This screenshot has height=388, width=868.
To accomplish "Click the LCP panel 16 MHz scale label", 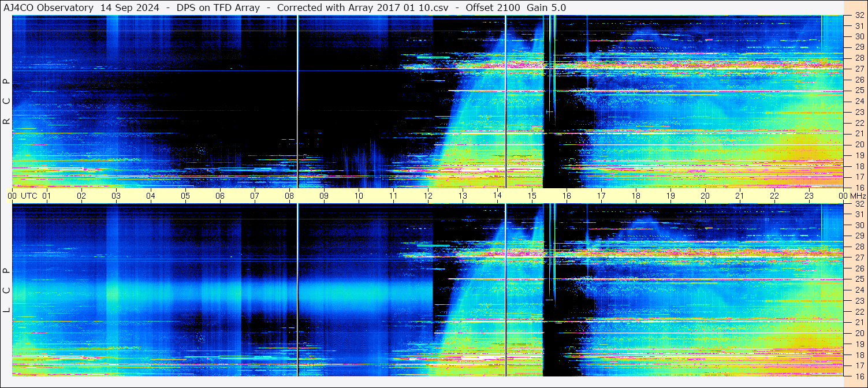I will pyautogui.click(x=859, y=376).
